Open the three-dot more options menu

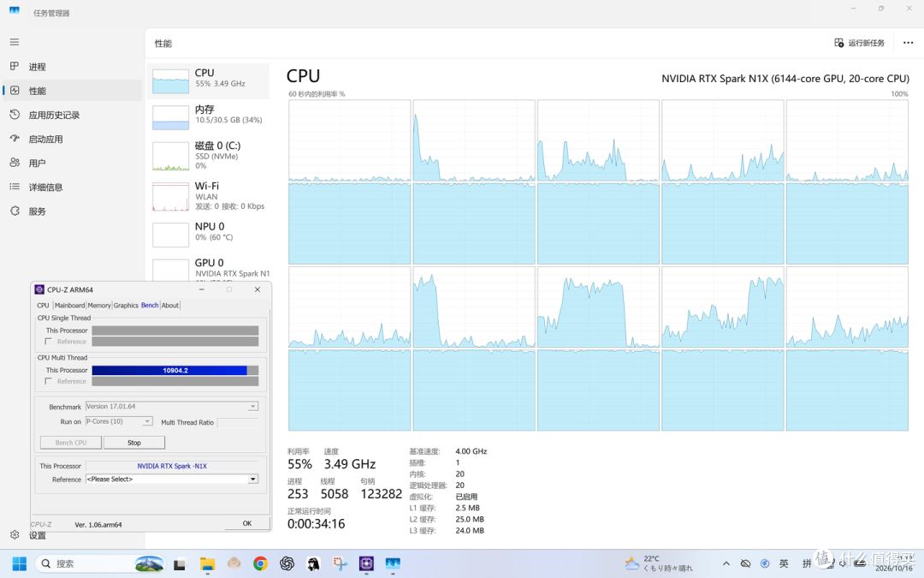(908, 43)
